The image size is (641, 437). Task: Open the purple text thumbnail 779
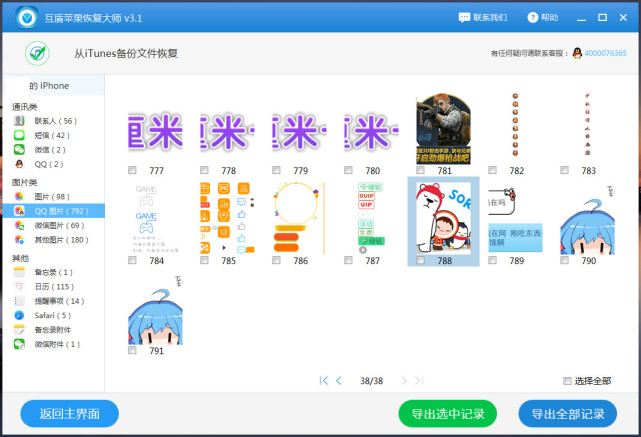click(x=299, y=131)
